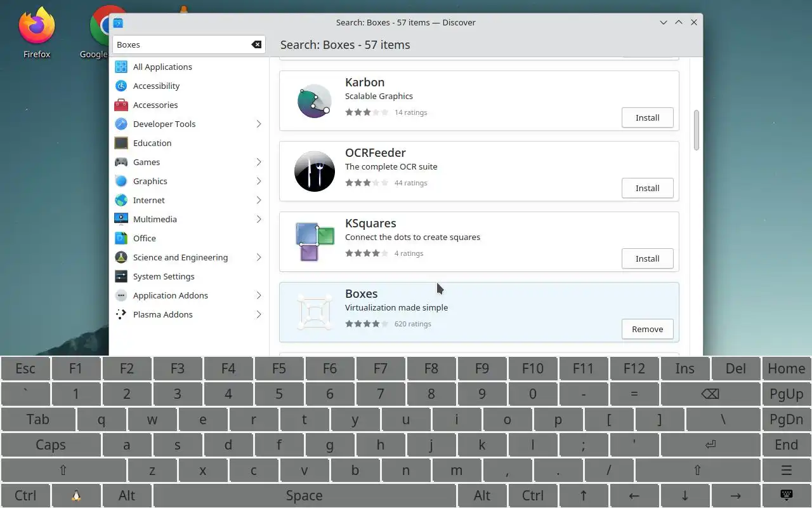Install the OCRFeeder application
Viewport: 812px width, 508px height.
click(x=648, y=188)
